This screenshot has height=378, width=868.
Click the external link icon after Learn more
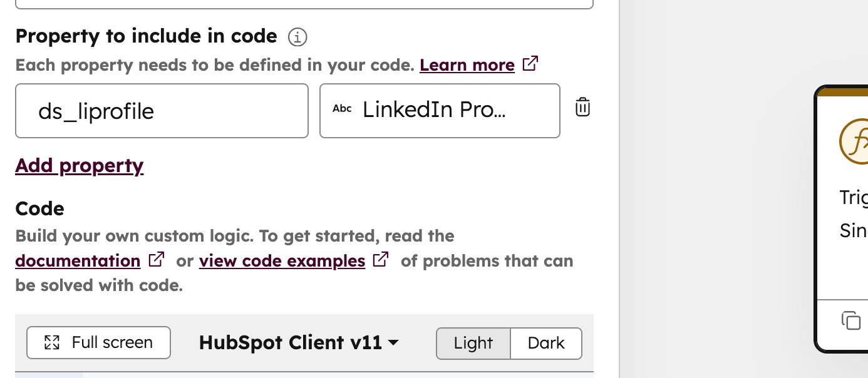click(530, 63)
